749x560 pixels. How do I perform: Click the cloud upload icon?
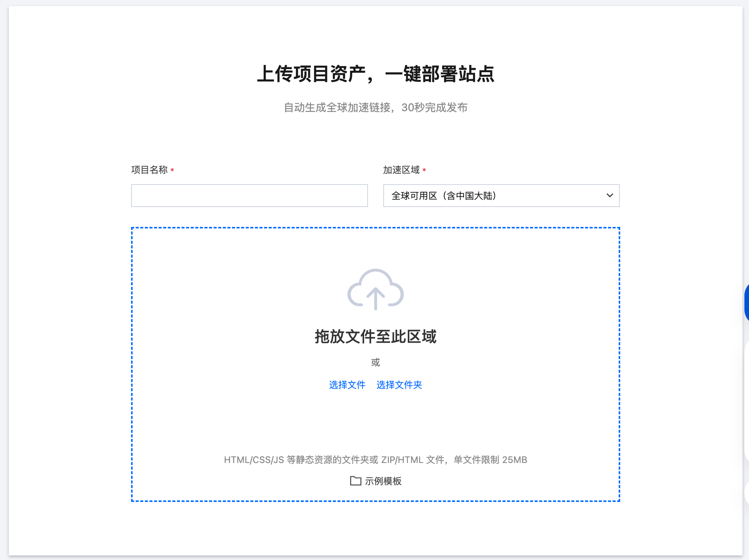pyautogui.click(x=375, y=289)
